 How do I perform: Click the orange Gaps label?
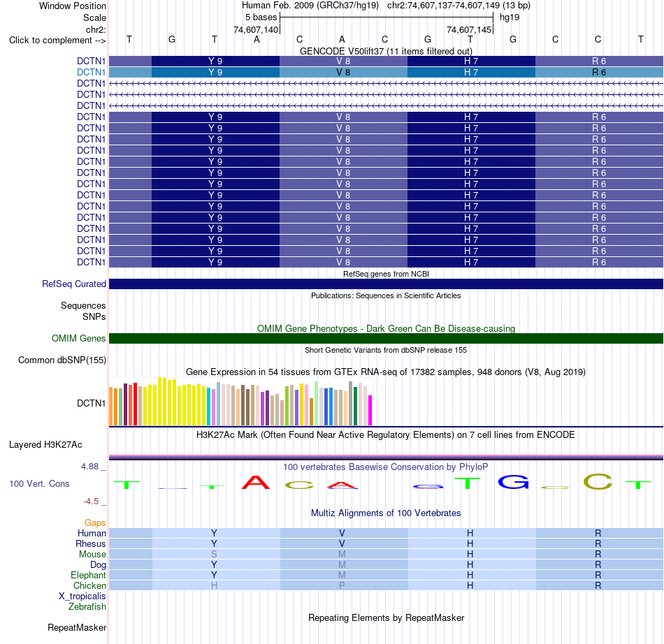95,523
